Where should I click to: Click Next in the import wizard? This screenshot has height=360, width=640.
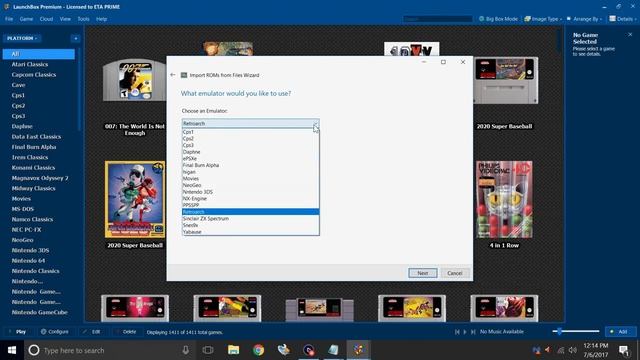tap(422, 273)
